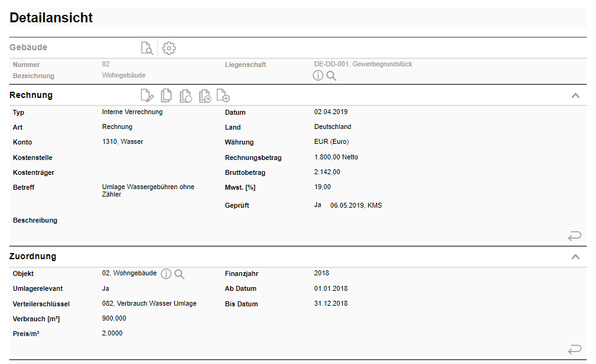
Task: Open the Gebäude document preview icon
Action: [147, 48]
